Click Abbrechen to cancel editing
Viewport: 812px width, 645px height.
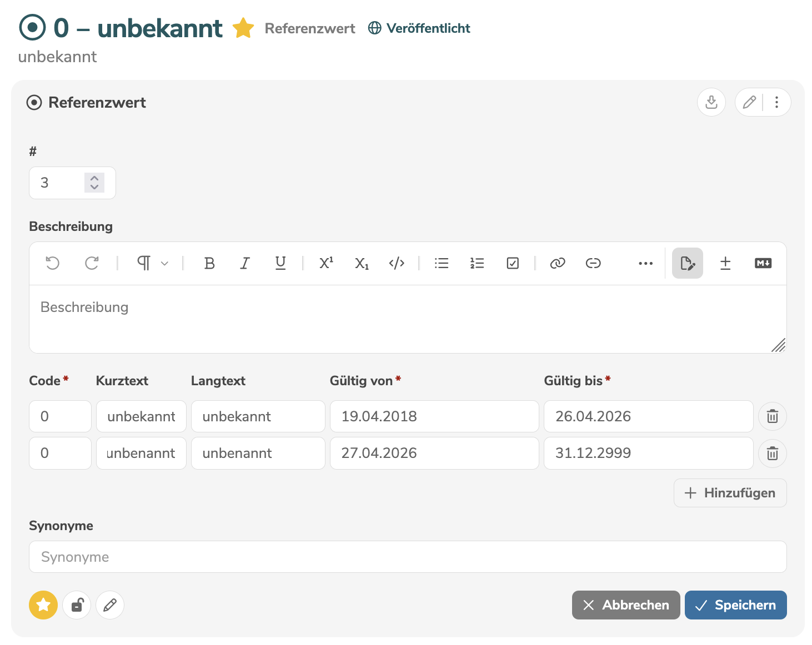(626, 605)
